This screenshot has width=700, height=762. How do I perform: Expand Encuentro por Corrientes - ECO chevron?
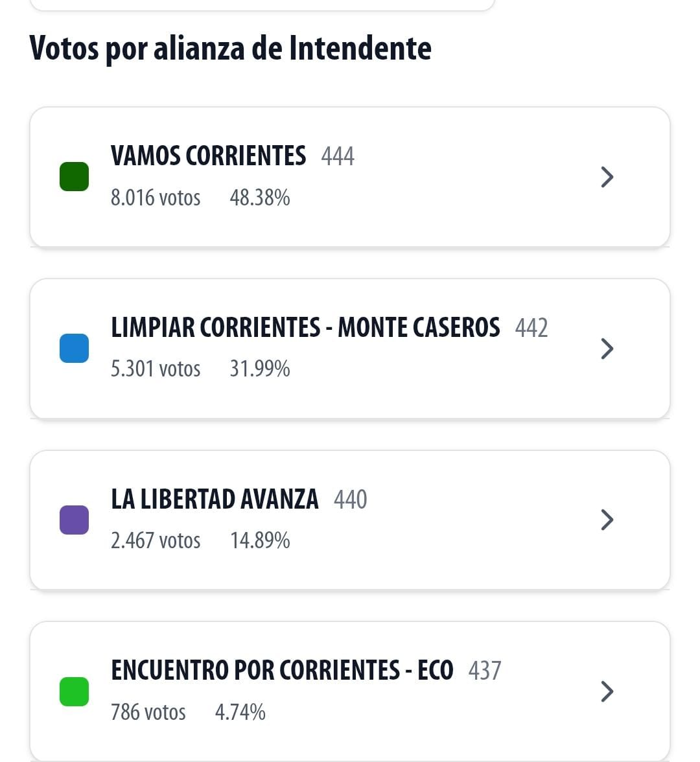click(607, 691)
